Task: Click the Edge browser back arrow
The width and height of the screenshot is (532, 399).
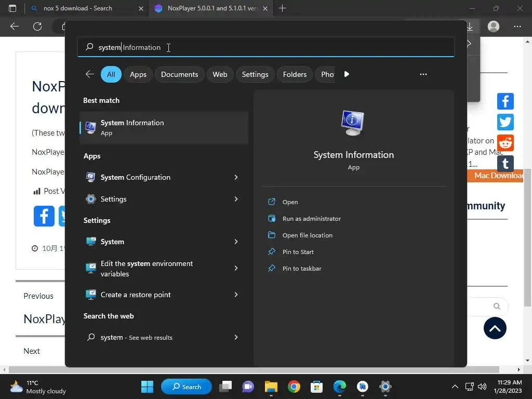Action: click(15, 26)
